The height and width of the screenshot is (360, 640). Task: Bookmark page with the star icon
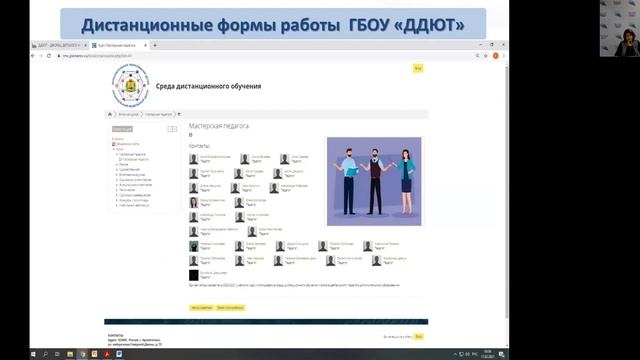[x=486, y=56]
